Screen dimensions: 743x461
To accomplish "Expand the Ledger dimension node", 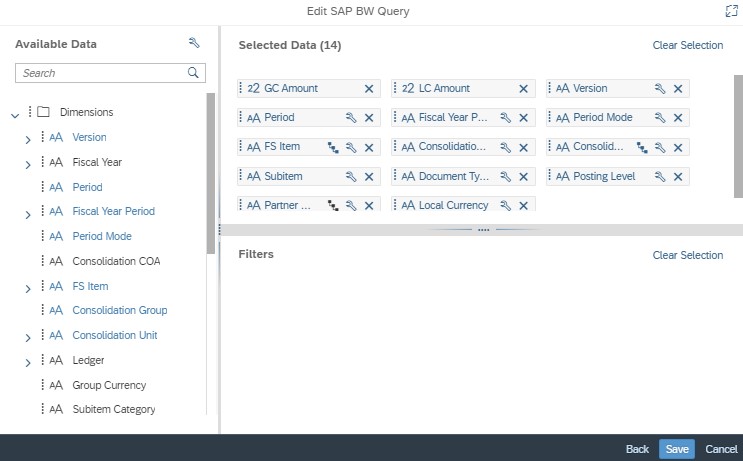I will pyautogui.click(x=28, y=363).
